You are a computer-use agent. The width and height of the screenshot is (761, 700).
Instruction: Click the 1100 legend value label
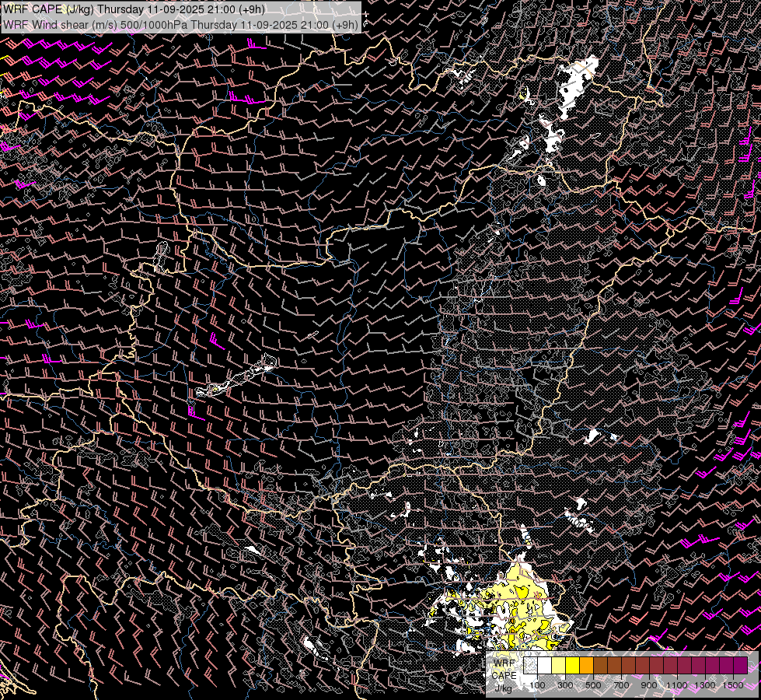(676, 685)
